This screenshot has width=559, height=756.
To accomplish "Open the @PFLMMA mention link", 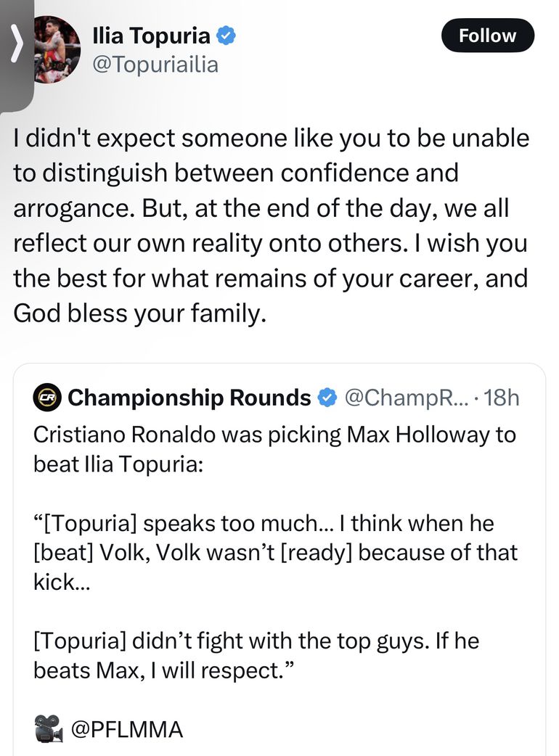I will (x=126, y=729).
